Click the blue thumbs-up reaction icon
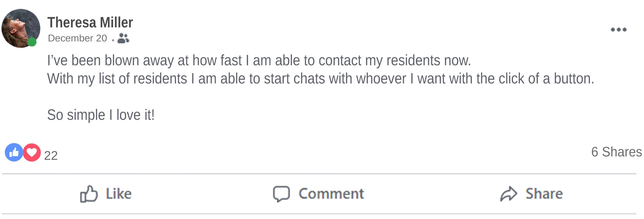The image size is (644, 219). 14,152
